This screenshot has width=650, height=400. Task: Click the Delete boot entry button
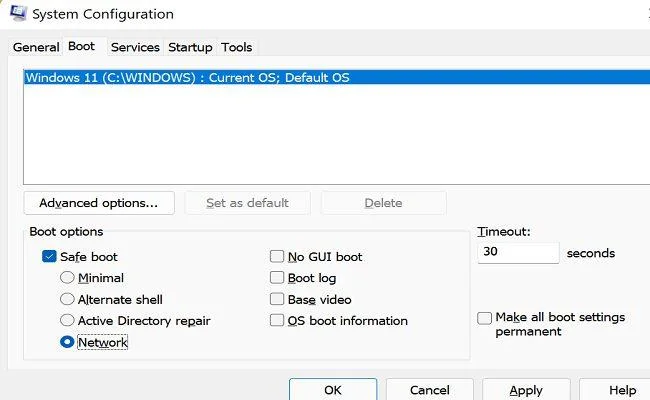(383, 203)
